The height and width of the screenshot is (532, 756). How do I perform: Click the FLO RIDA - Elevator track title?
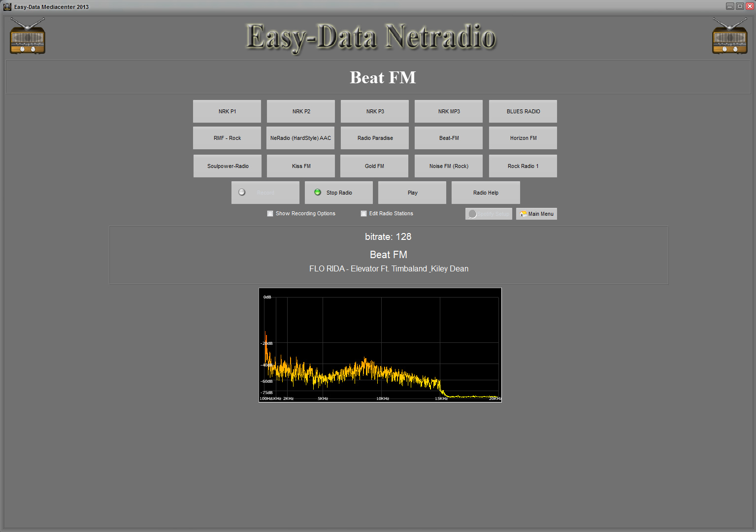click(389, 269)
